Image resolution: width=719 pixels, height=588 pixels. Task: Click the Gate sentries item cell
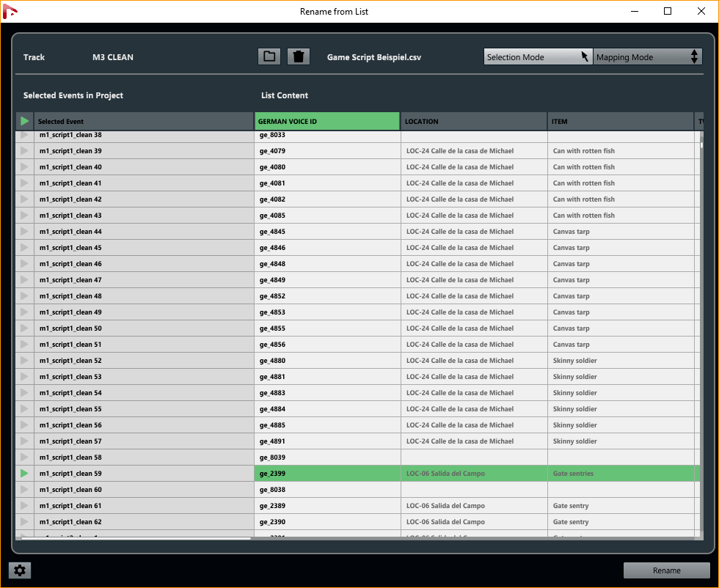[x=621, y=474]
